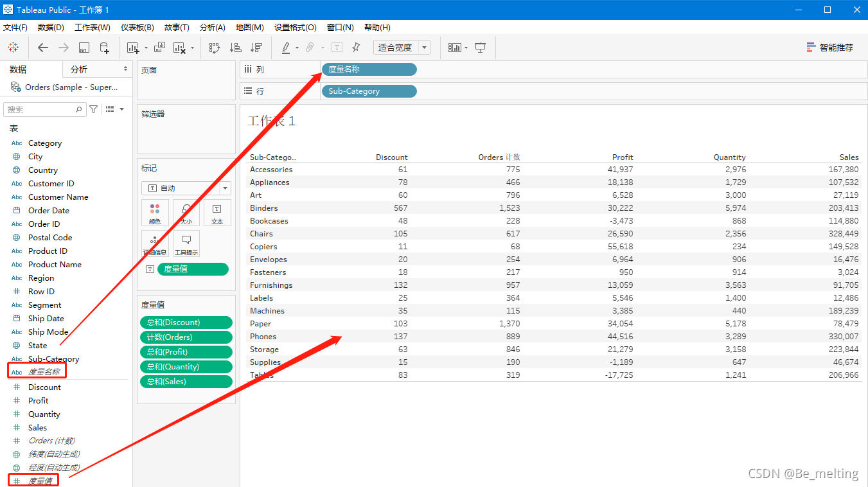Screen dimensions: 868x487
Task: Open the 文件(F) menu
Action: [15, 28]
